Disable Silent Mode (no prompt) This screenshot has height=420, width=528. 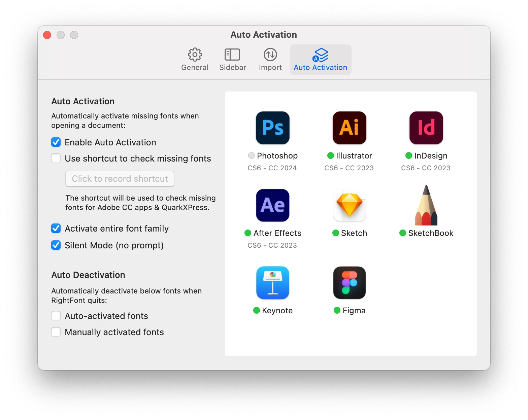[56, 245]
